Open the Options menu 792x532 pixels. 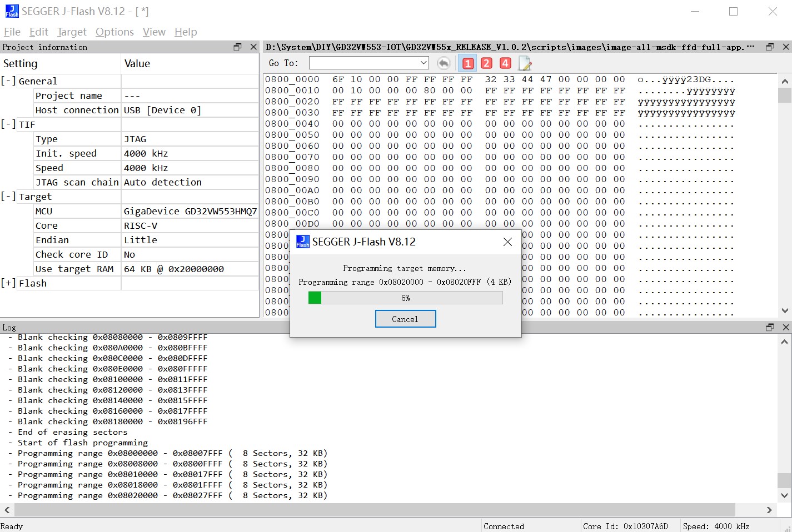pos(114,32)
